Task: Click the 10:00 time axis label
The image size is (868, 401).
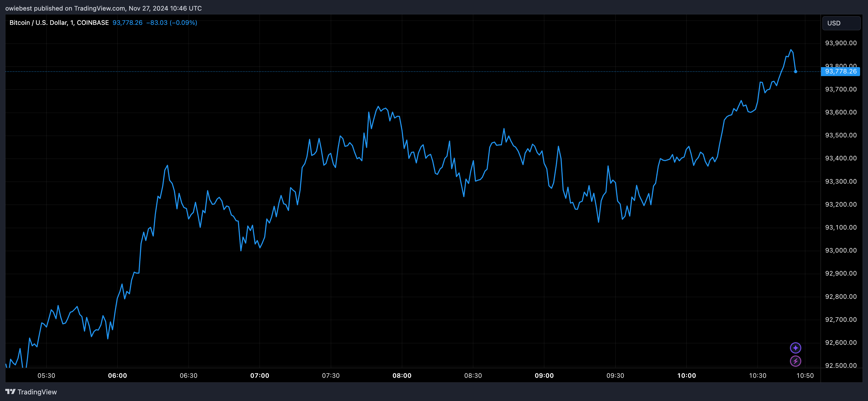Action: click(686, 375)
